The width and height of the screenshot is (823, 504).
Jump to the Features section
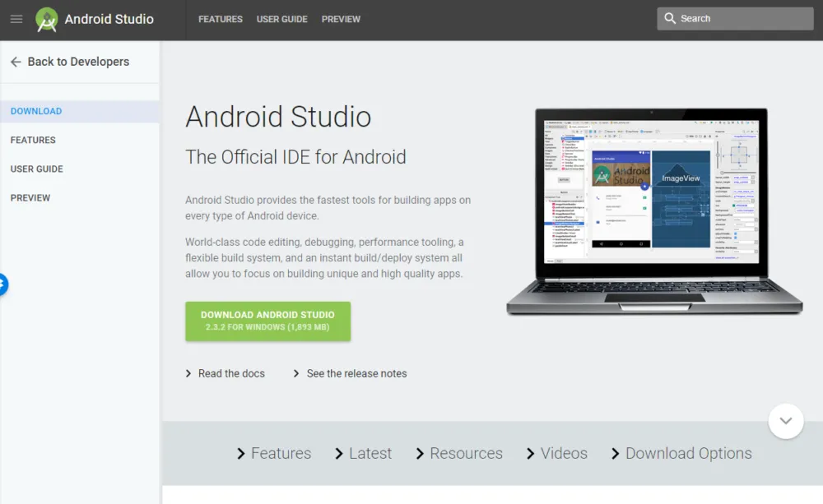[x=281, y=454]
